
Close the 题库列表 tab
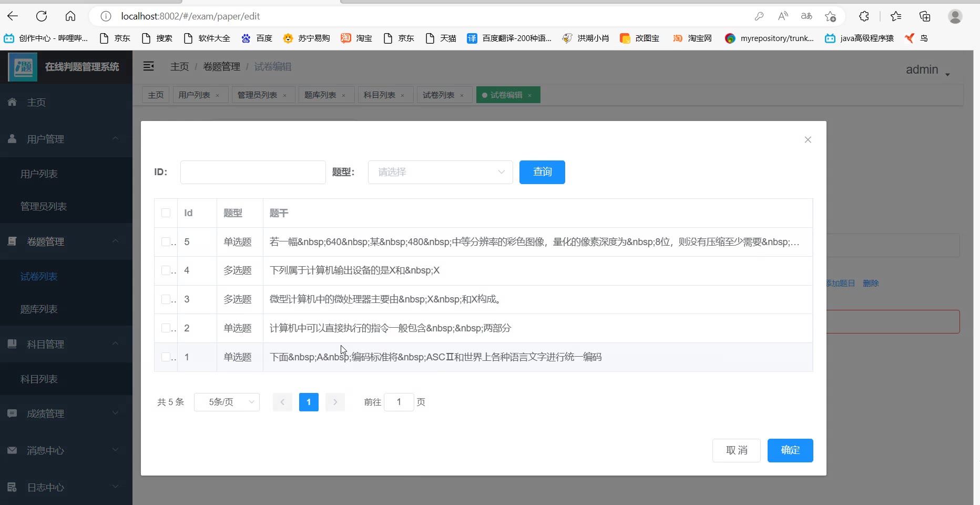pos(344,95)
